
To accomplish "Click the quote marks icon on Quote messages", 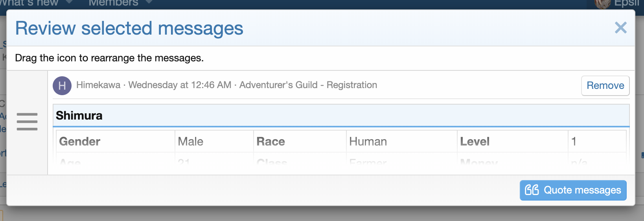I will 532,190.
